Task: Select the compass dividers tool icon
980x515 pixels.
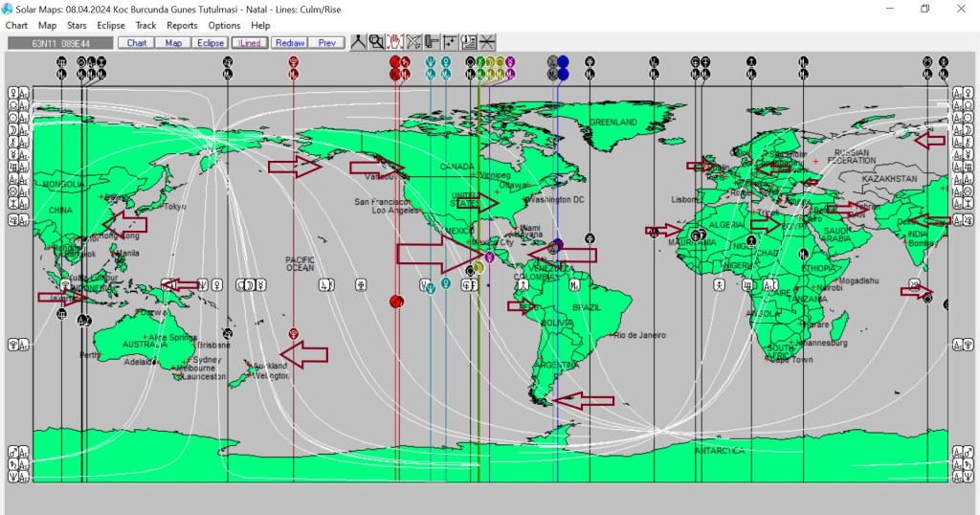Action: pos(358,42)
